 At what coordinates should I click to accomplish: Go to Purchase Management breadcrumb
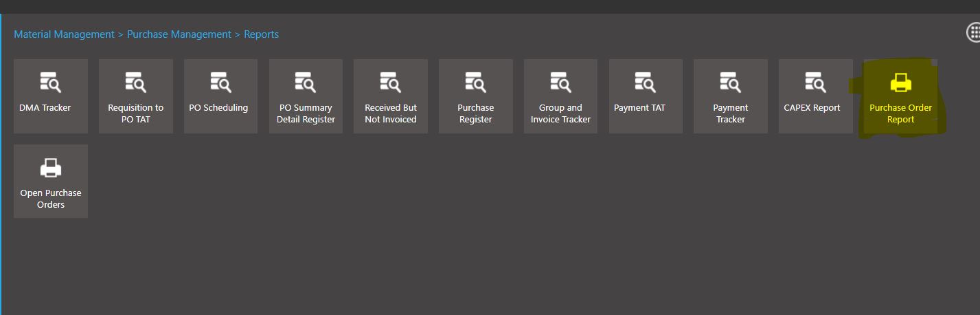click(179, 34)
